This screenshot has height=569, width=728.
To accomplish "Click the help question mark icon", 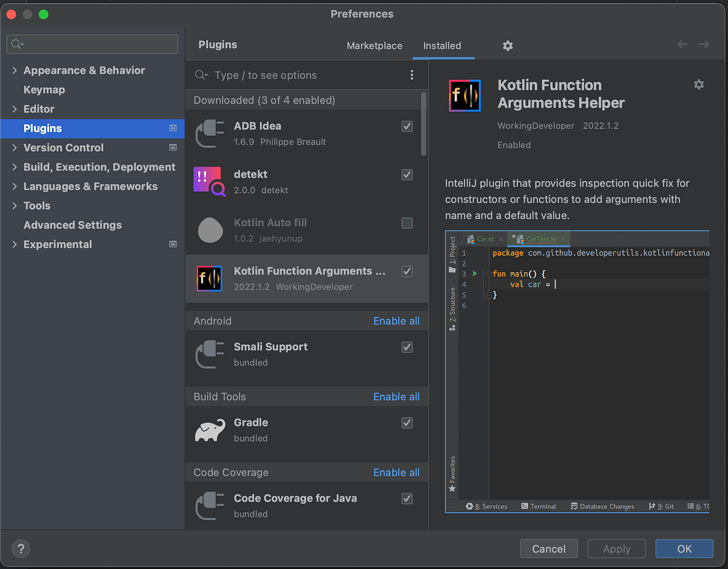I will pos(20,548).
